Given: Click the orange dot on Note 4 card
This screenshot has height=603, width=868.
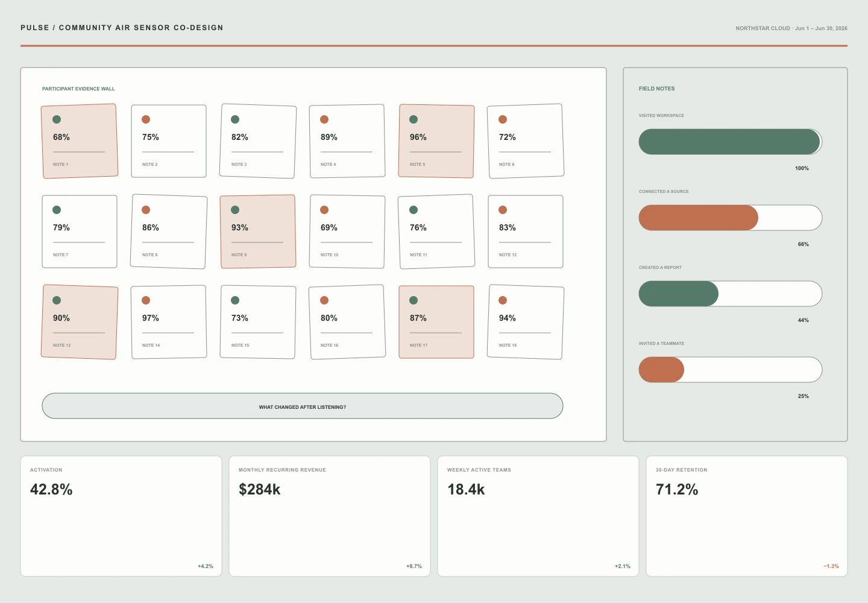Looking at the screenshot, I should [x=324, y=119].
